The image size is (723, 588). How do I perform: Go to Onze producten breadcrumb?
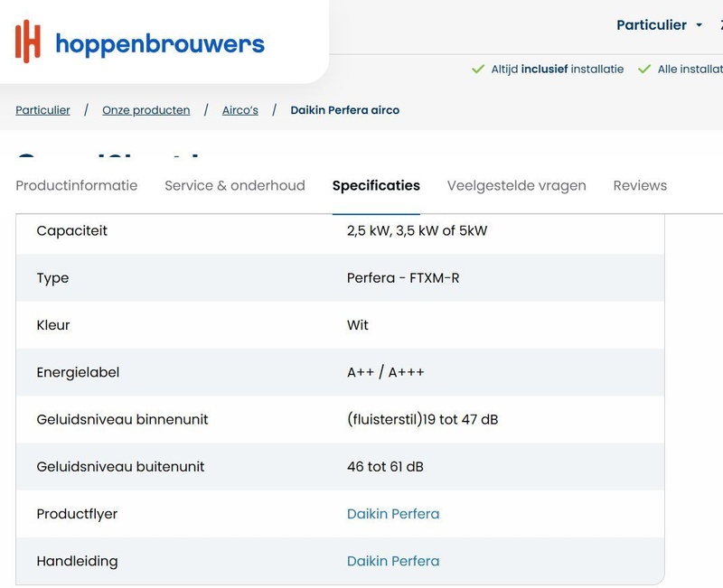pos(146,110)
